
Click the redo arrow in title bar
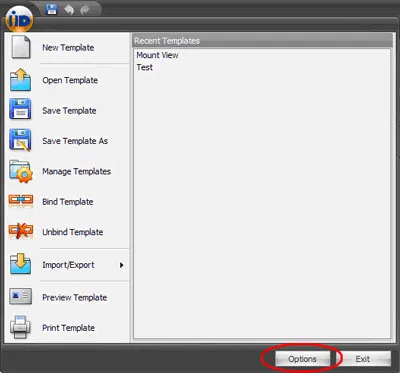tap(85, 10)
